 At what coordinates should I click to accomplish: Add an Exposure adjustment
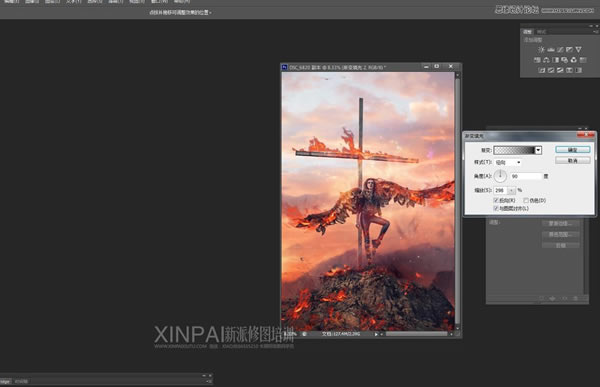569,49
